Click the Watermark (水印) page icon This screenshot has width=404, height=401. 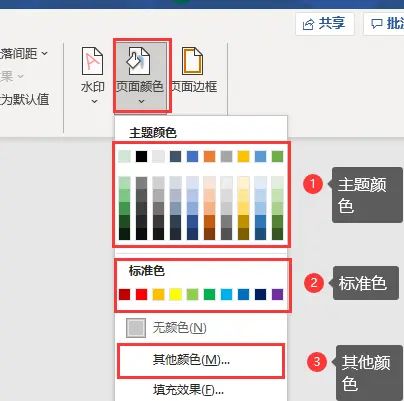tap(92, 61)
